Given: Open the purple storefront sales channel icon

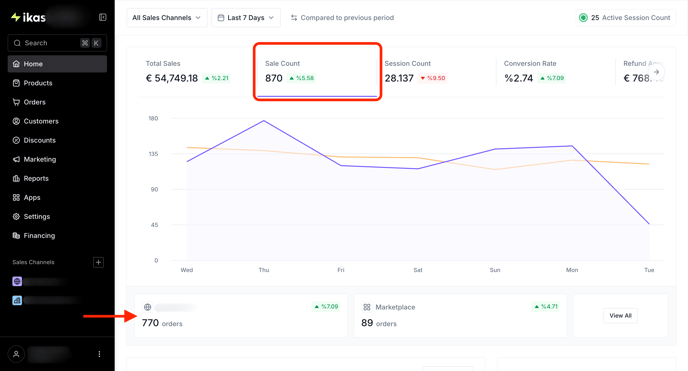Looking at the screenshot, I should [17, 281].
